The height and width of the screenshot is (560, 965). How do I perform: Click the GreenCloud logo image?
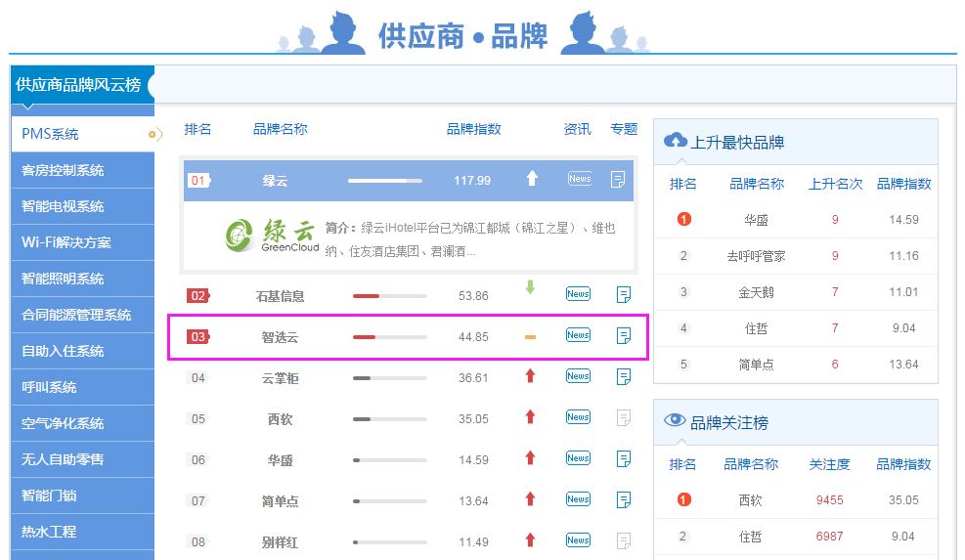click(272, 237)
